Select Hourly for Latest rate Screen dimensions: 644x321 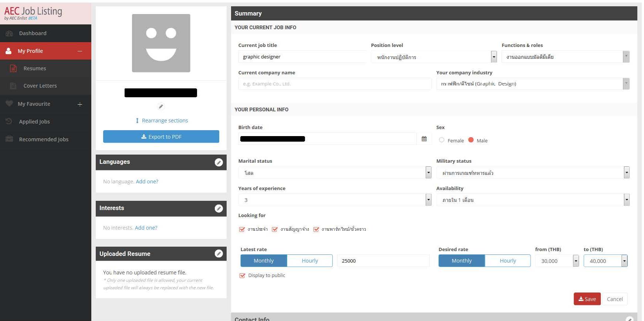click(310, 261)
